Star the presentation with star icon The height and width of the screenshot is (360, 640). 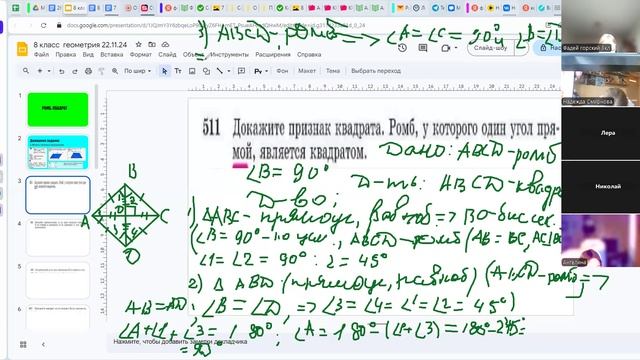point(138,44)
